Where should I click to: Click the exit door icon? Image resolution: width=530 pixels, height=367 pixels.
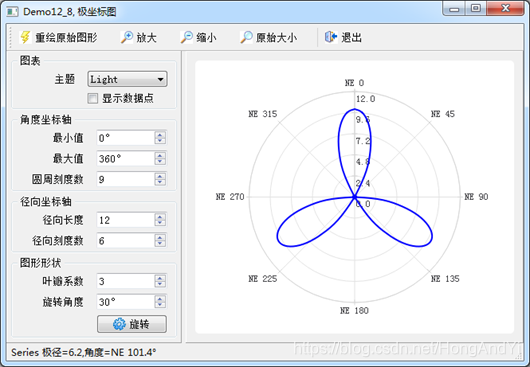[331, 37]
